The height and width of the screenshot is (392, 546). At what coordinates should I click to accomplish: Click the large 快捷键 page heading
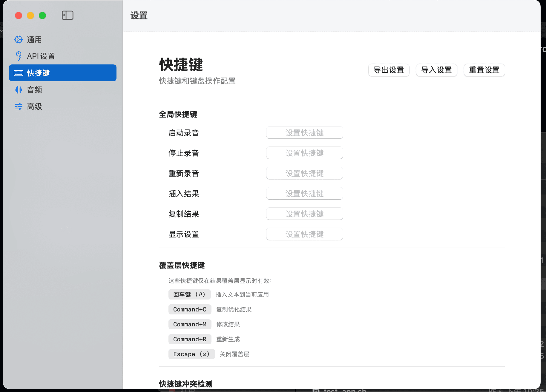click(181, 65)
